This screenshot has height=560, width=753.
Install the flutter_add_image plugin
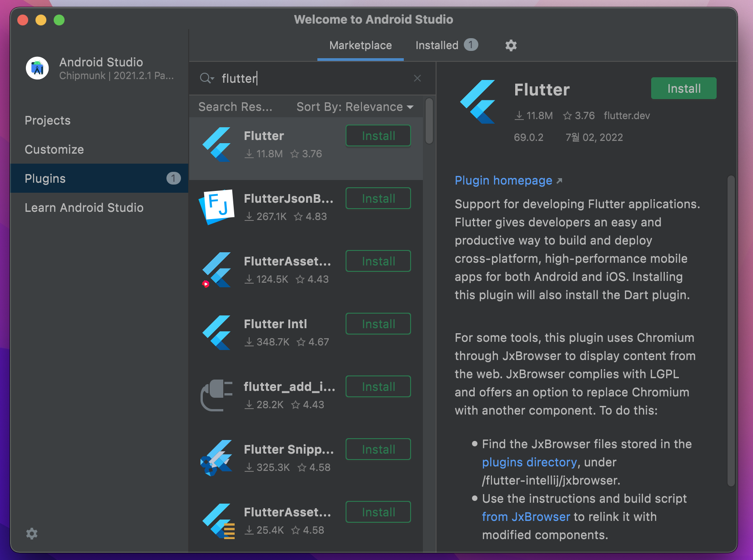point(378,386)
